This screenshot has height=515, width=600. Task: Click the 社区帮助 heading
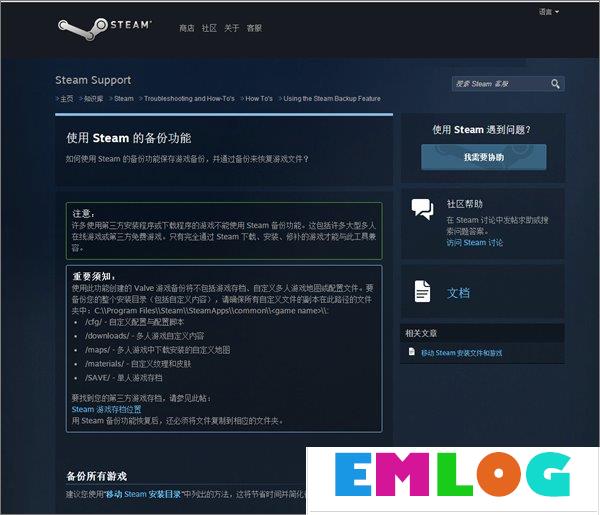(465, 204)
